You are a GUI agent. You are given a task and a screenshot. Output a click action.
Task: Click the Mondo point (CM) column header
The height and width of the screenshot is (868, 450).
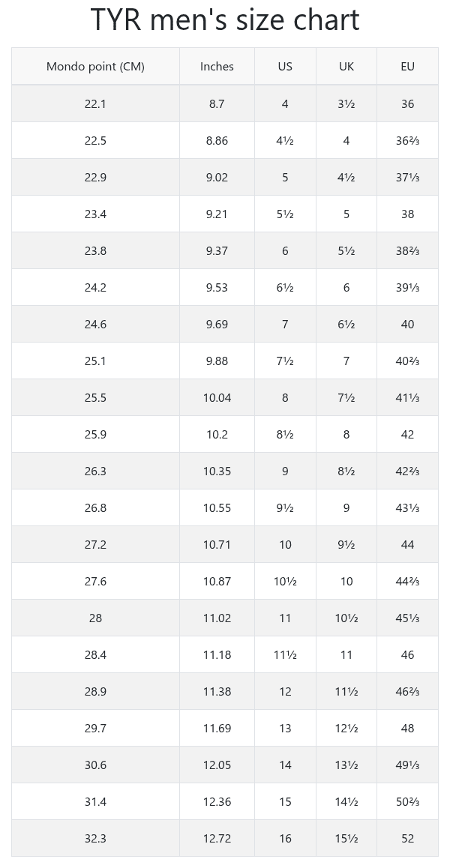[95, 67]
